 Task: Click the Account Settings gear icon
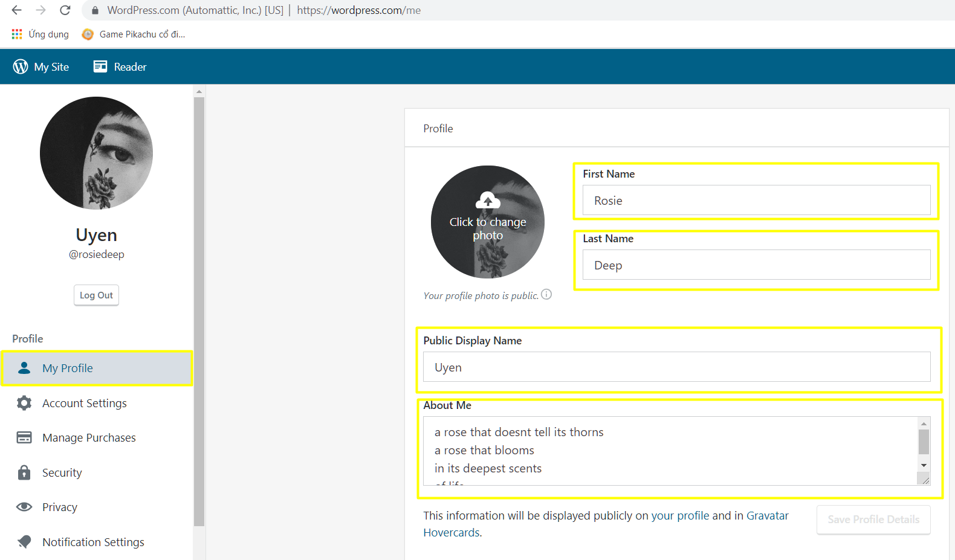coord(24,403)
